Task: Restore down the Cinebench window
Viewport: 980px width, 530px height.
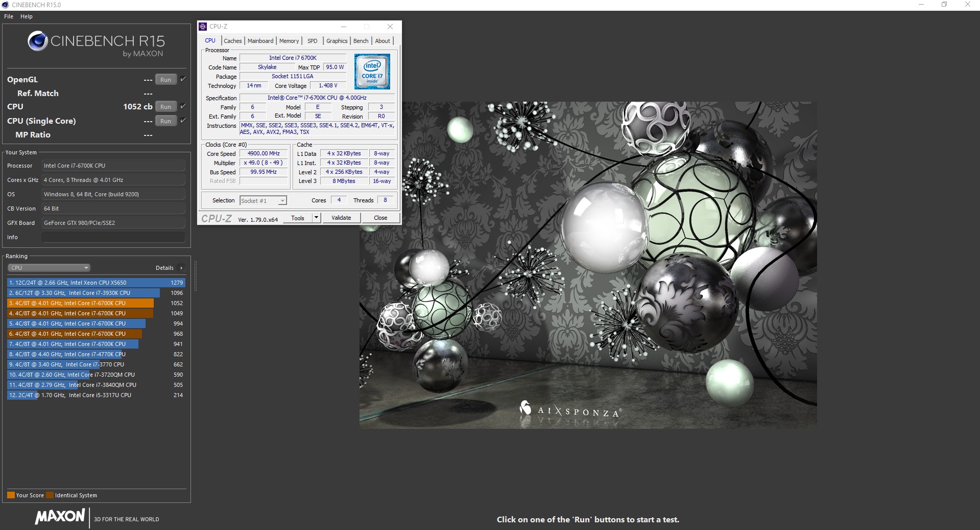Action: tap(944, 5)
